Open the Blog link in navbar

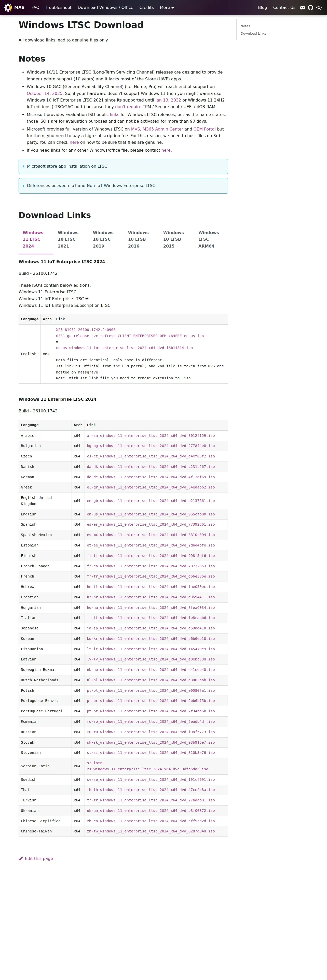262,8
